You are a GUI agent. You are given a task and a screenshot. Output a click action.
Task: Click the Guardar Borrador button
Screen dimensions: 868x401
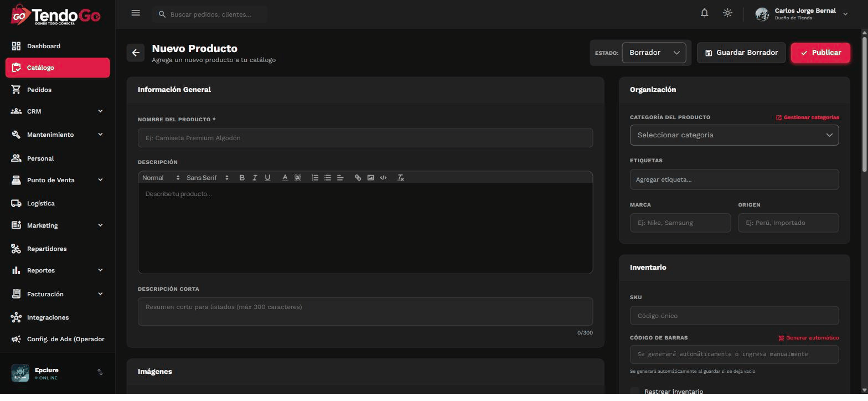tap(741, 53)
